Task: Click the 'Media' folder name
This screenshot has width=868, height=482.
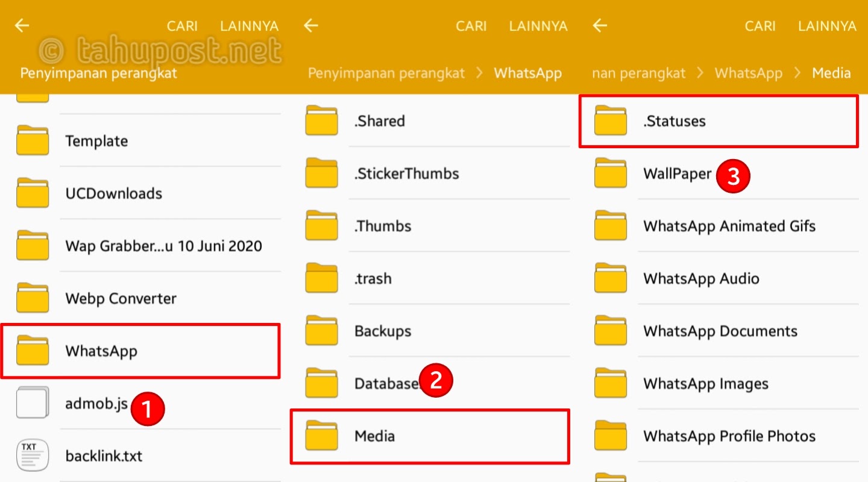Action: tap(374, 436)
